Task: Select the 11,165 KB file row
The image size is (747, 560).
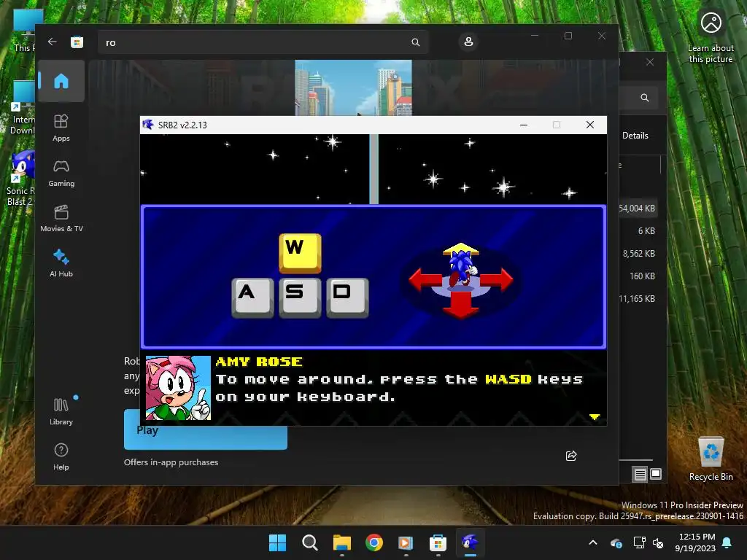Action: tap(637, 298)
